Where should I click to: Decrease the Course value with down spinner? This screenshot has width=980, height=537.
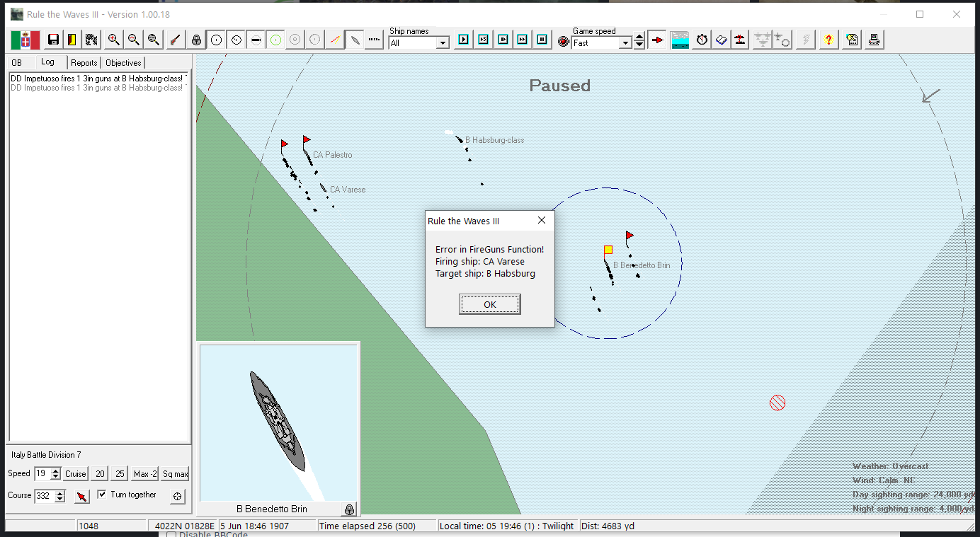point(60,500)
